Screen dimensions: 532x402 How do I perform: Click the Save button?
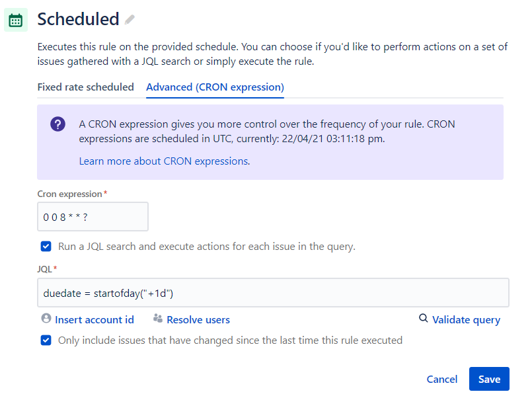[489, 379]
